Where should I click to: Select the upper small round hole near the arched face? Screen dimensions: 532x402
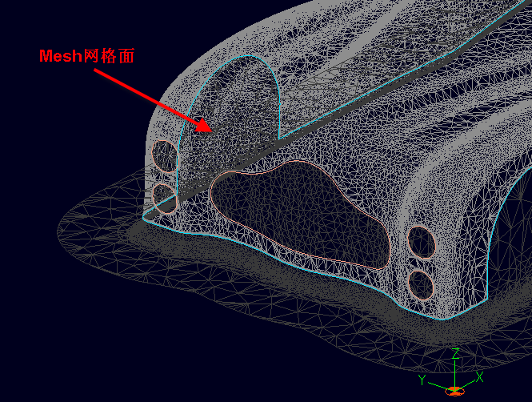165,156
